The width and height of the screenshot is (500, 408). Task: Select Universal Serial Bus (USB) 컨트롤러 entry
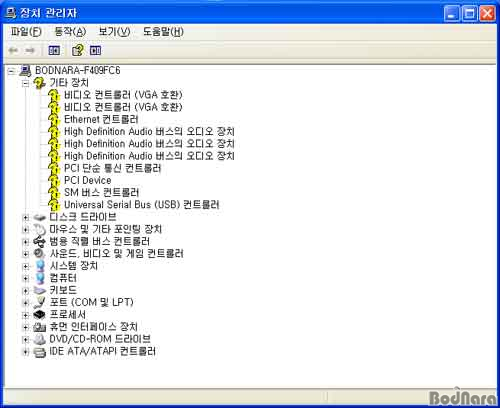(x=142, y=205)
